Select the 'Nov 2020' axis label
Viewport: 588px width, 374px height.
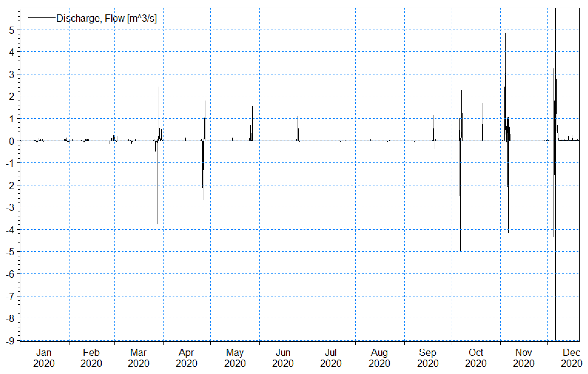click(524, 358)
